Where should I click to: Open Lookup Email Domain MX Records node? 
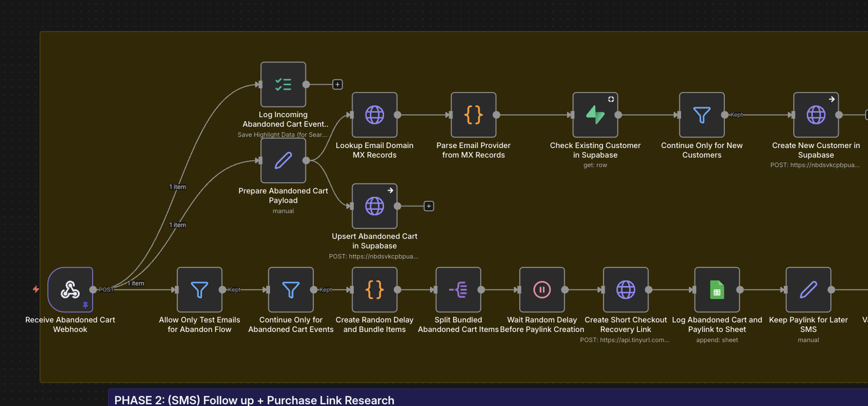pos(374,115)
